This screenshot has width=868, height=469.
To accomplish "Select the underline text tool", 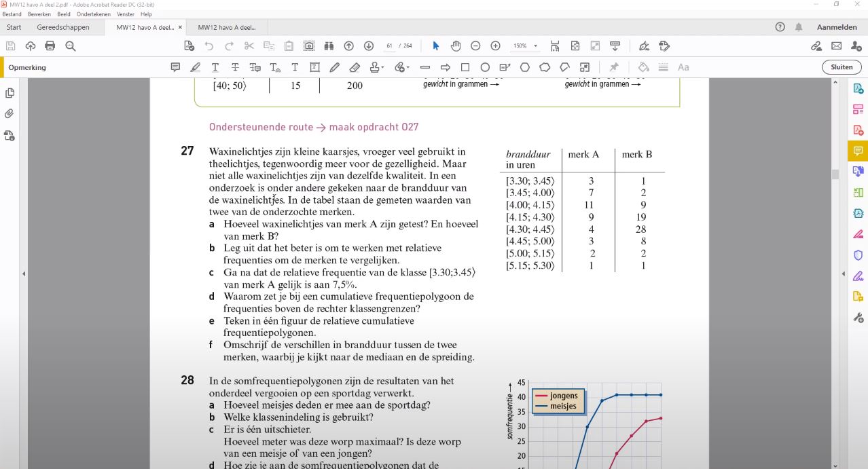I will 215,67.
